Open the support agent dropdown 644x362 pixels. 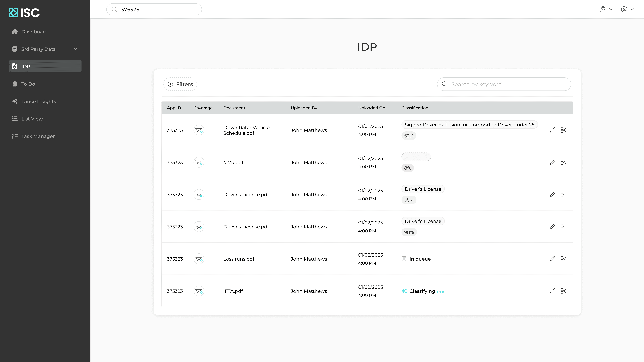(x=606, y=9)
